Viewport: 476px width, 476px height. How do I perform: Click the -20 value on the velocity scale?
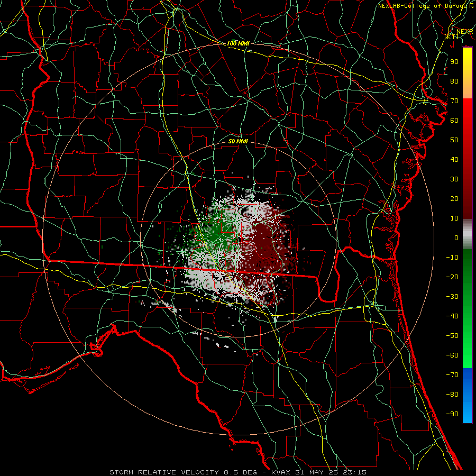[452, 277]
